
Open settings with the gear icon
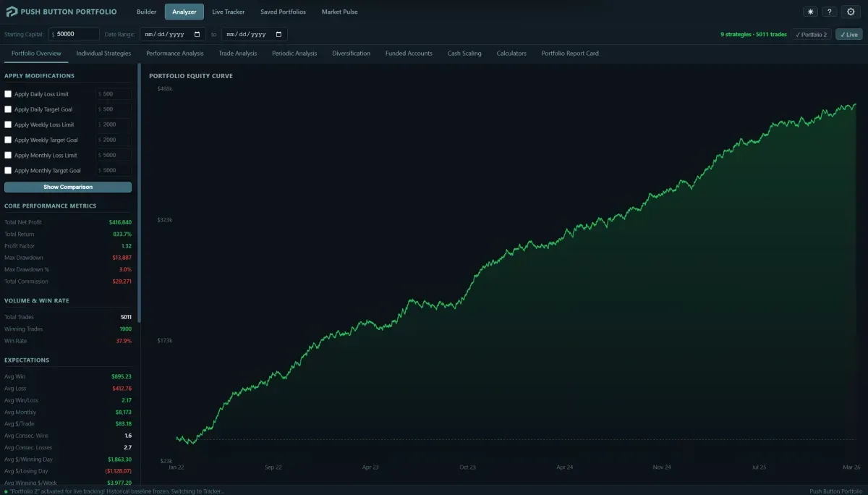851,12
